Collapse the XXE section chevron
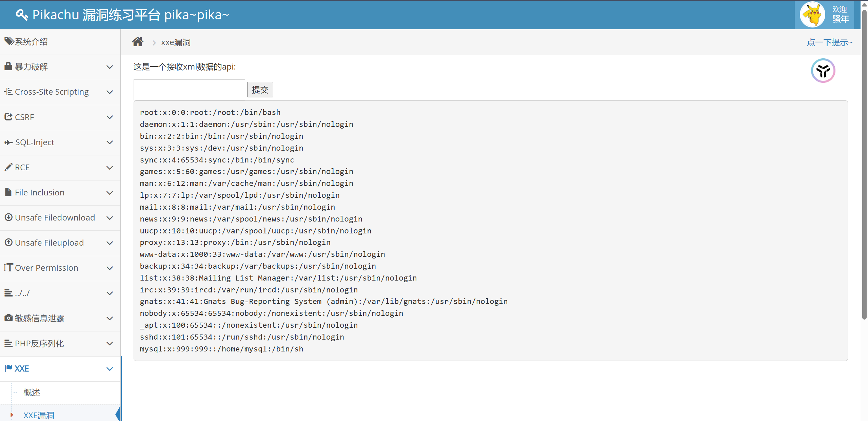 click(x=110, y=369)
